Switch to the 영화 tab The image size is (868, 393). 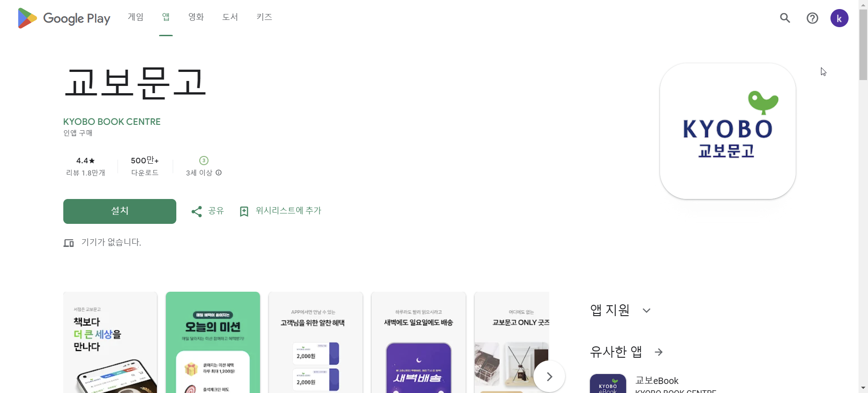[196, 17]
